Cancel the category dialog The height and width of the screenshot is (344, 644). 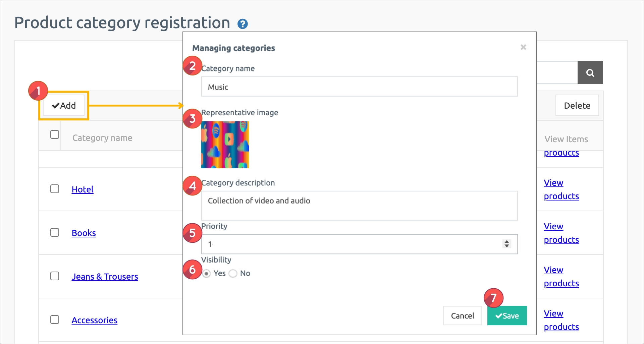coord(463,316)
